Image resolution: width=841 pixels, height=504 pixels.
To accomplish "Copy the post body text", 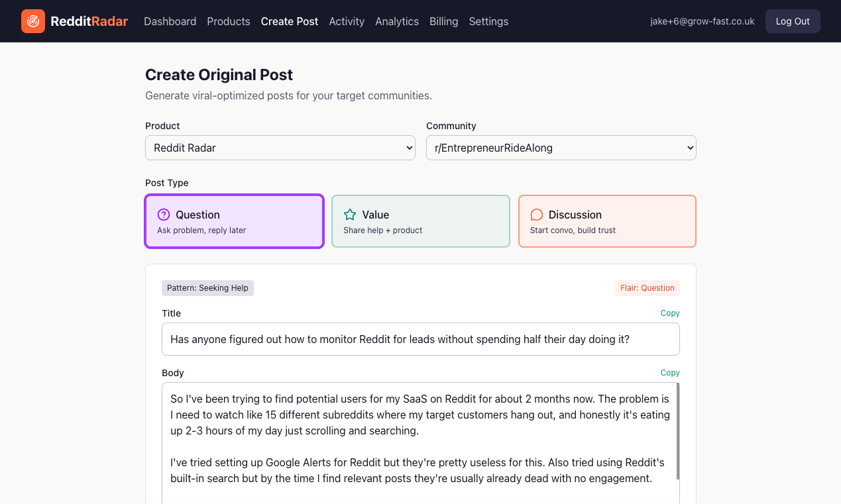I will coord(670,372).
